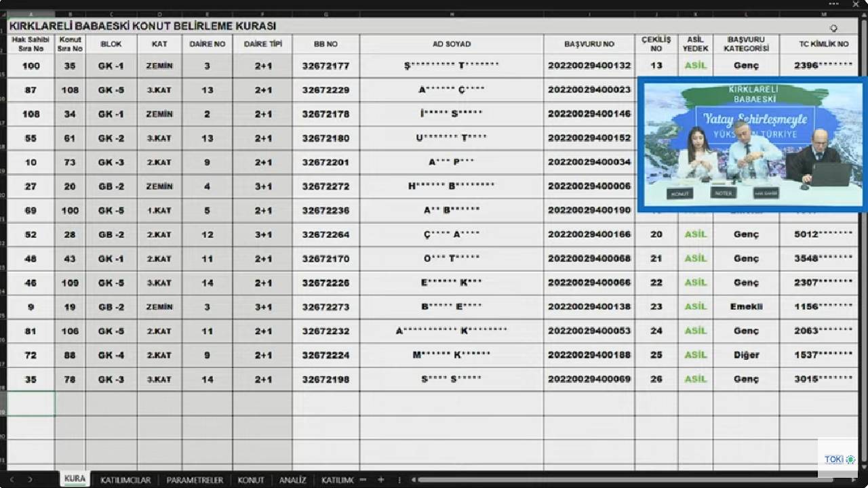Screen dimensions: 868x488
Task: Select the DAİRE TİPİ header cell
Action: pyautogui.click(x=262, y=44)
